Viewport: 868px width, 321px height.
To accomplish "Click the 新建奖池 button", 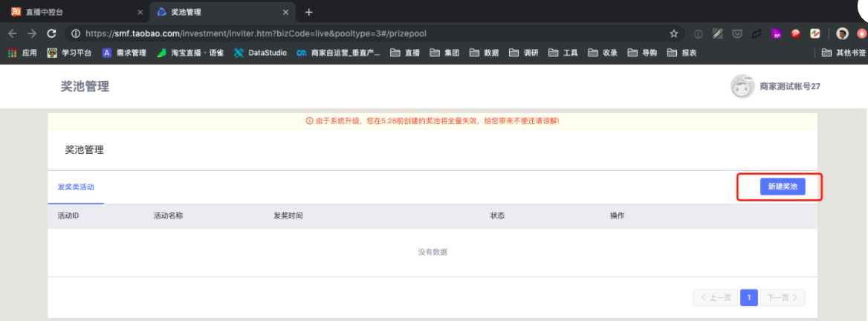I will (x=783, y=187).
